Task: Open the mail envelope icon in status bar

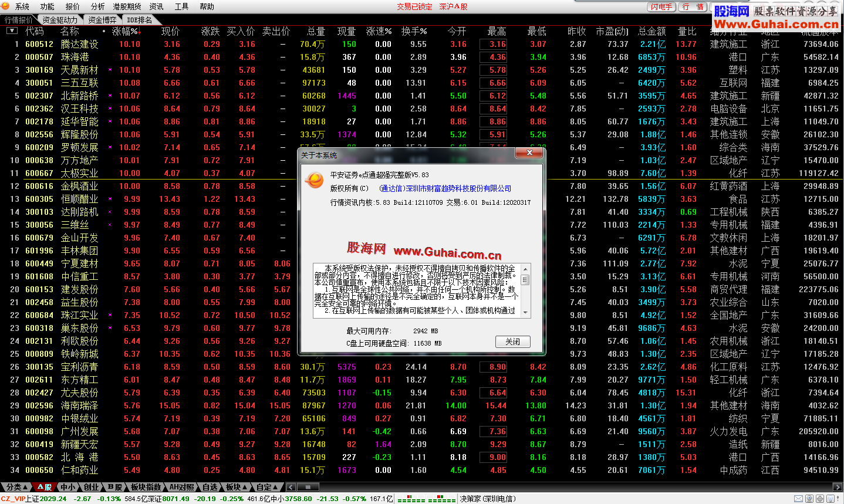Action: coord(798,499)
